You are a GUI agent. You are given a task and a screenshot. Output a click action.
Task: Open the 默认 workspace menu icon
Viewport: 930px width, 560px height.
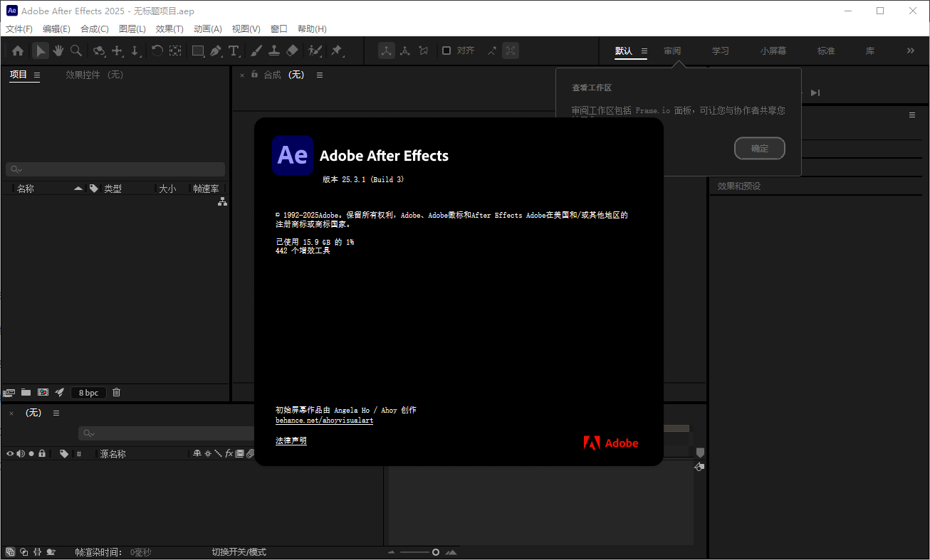pos(644,51)
